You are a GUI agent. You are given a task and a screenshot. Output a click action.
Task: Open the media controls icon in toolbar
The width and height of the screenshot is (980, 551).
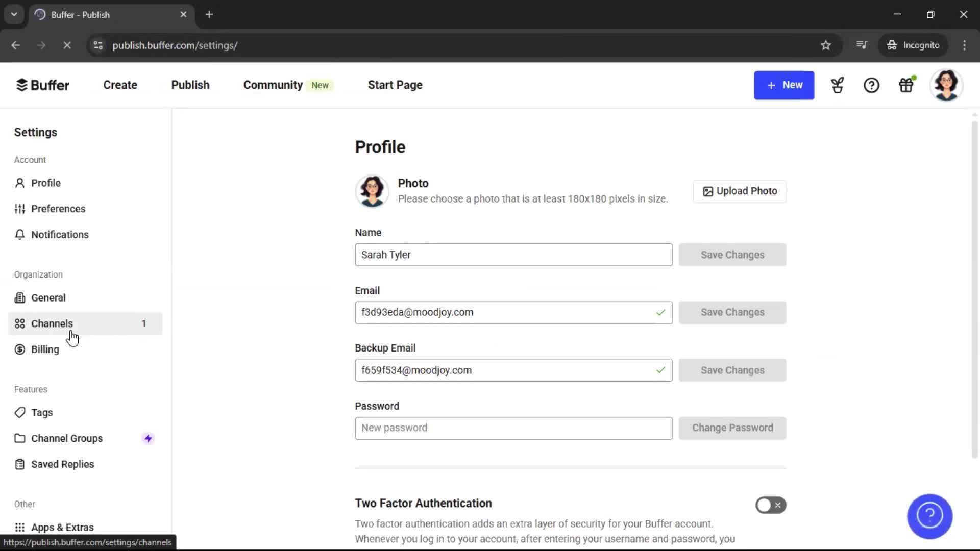tap(862, 45)
